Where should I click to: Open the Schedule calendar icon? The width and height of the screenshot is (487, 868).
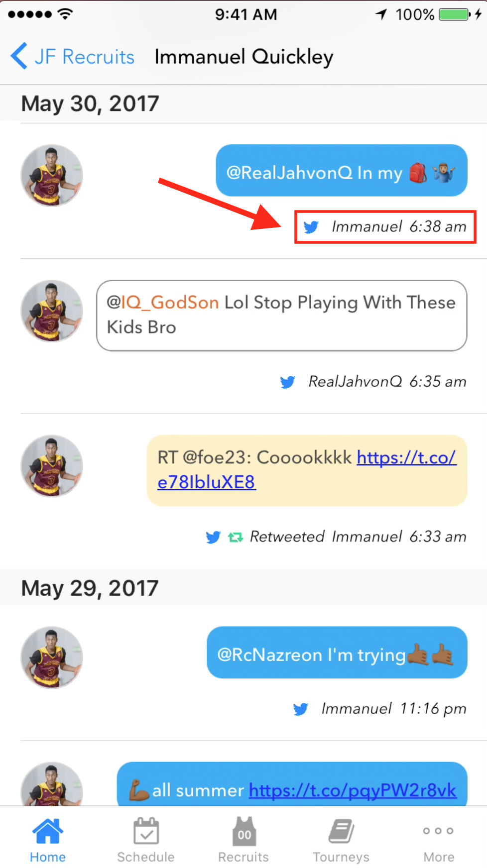point(146,831)
